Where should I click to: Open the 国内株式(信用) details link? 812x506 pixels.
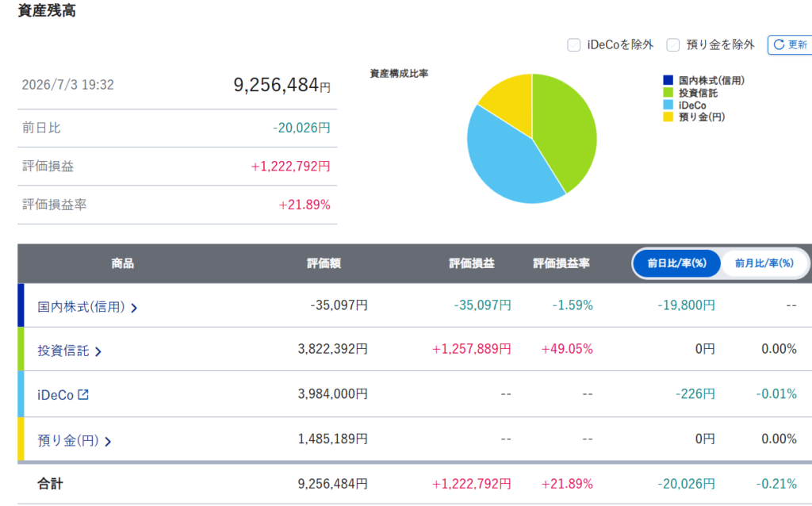pos(82,307)
